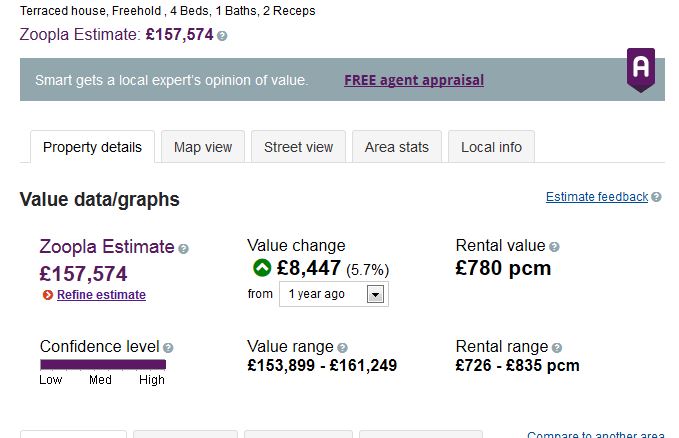679x438 pixels.
Task: Open the Area stats tab
Action: 396,147
